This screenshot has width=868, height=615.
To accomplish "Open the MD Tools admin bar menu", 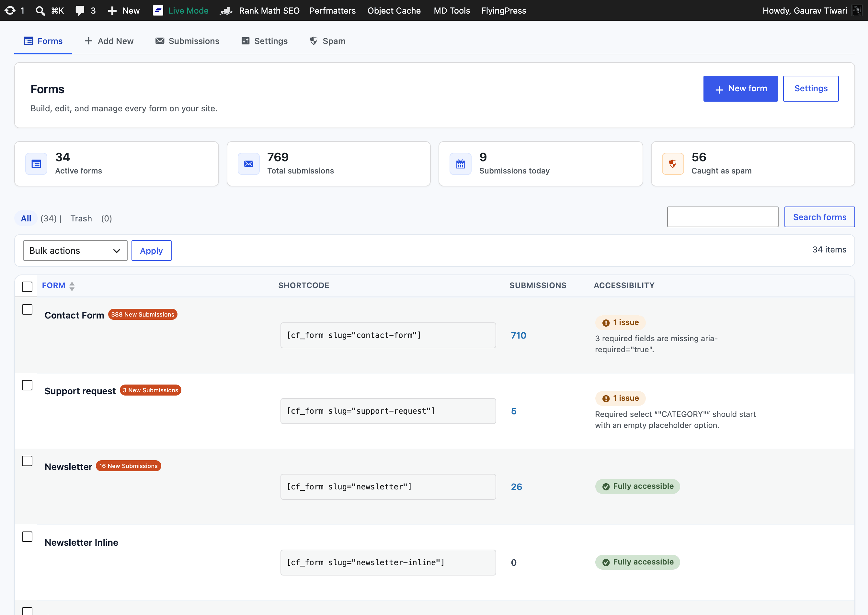I will tap(451, 11).
